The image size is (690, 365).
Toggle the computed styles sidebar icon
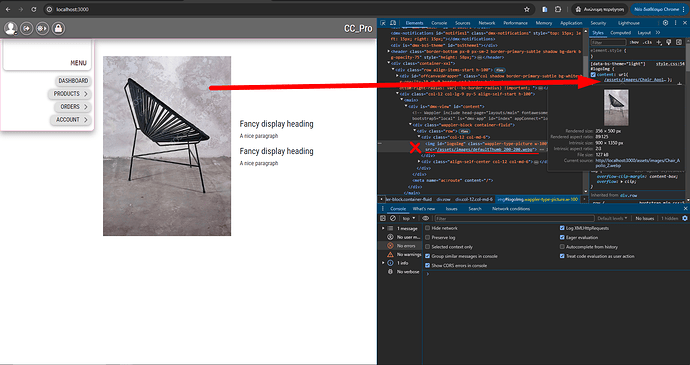(x=679, y=42)
